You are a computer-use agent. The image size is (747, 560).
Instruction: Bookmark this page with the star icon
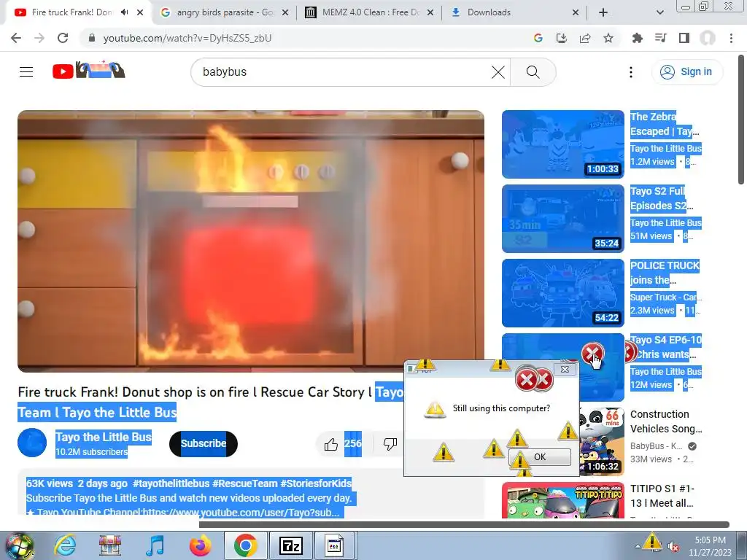point(608,38)
